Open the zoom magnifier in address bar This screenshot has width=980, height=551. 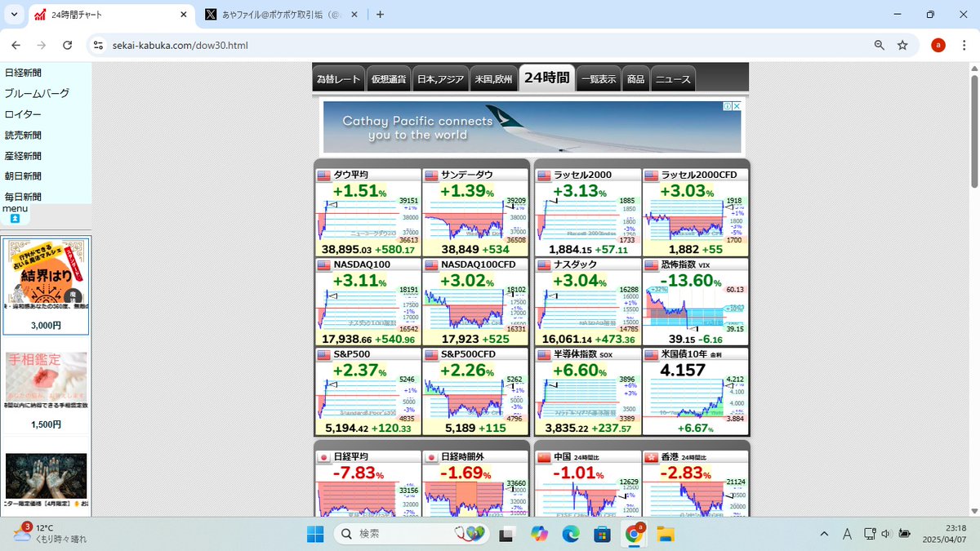coord(880,46)
